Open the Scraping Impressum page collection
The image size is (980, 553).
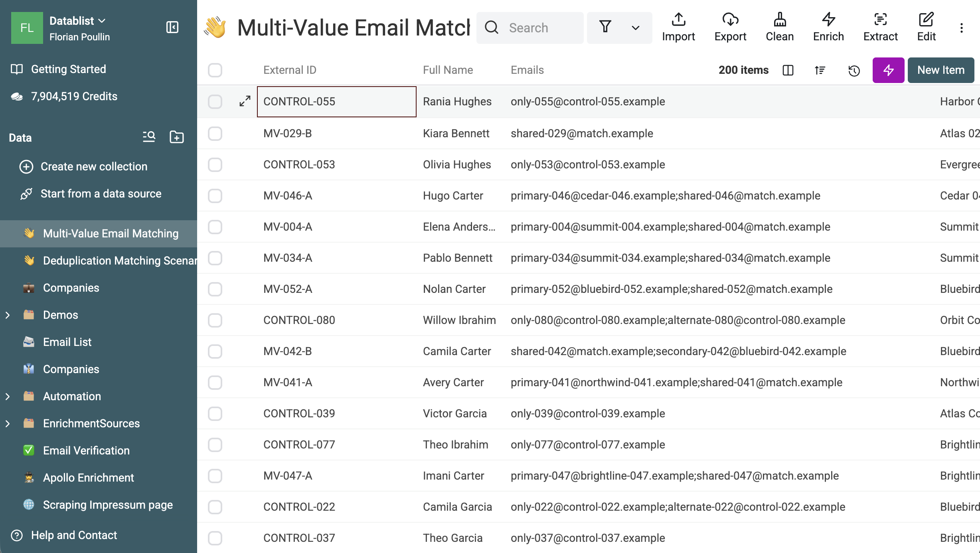point(99,505)
